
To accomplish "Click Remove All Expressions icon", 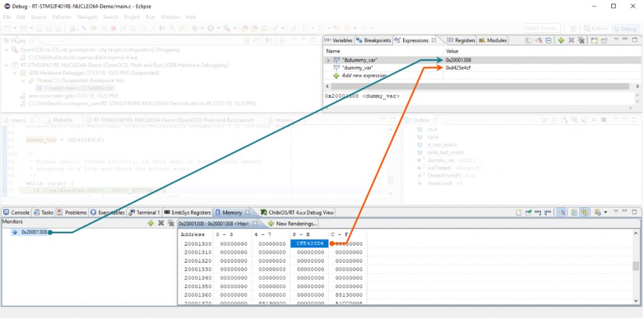I will [581, 40].
